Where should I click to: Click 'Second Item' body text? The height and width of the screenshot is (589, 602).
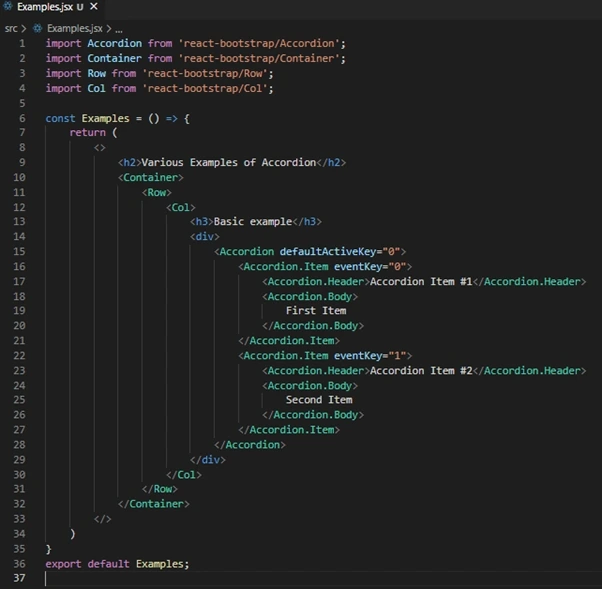pos(319,400)
